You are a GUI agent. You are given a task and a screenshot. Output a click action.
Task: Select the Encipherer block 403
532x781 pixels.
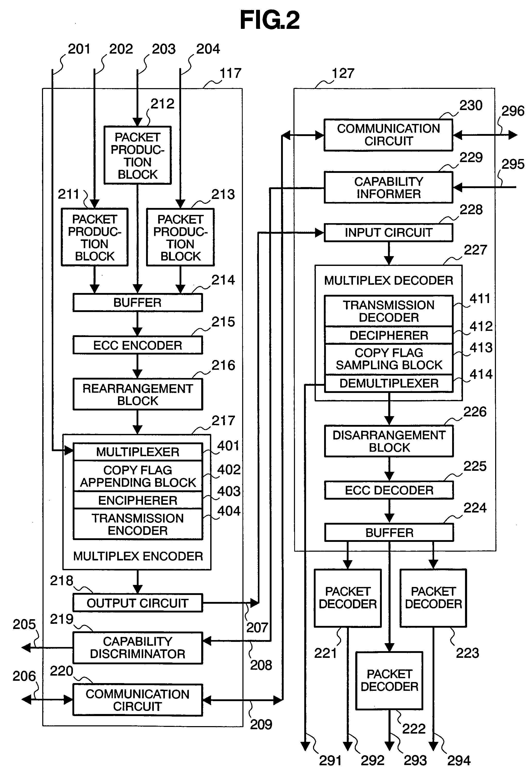coord(136,498)
